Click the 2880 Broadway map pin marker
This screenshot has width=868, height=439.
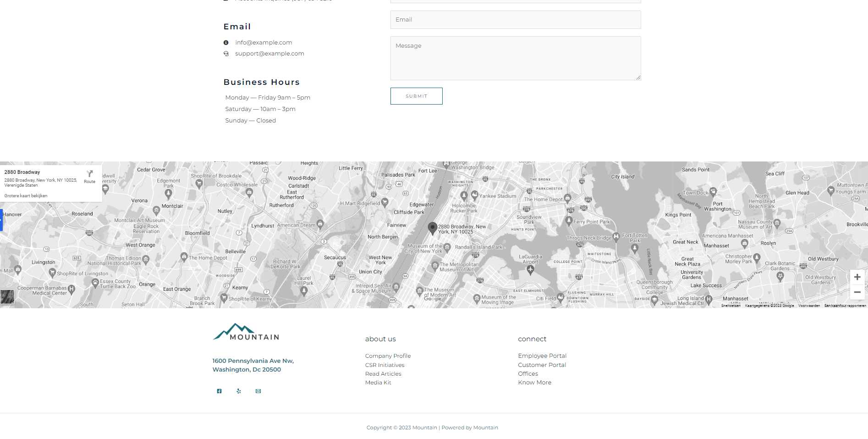(x=432, y=228)
